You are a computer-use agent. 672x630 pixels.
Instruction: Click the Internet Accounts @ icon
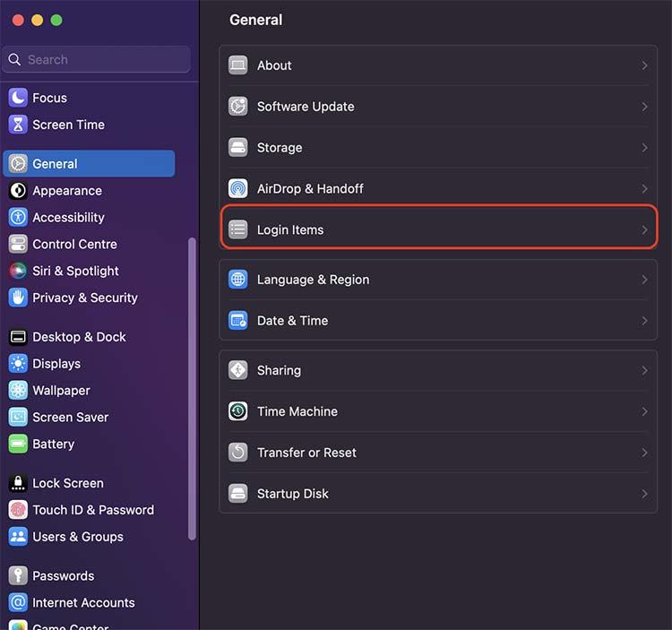(x=18, y=602)
